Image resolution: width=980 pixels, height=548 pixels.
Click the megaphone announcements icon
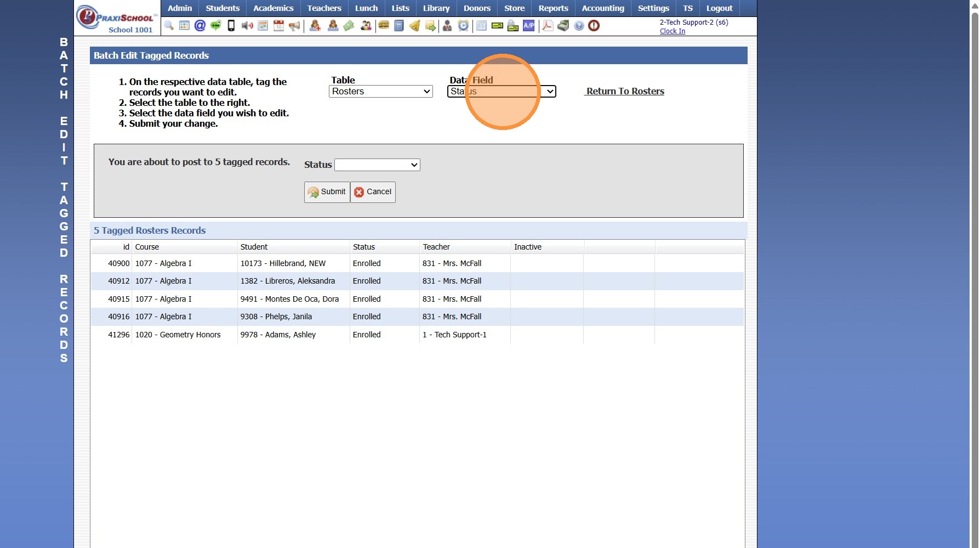pos(294,26)
